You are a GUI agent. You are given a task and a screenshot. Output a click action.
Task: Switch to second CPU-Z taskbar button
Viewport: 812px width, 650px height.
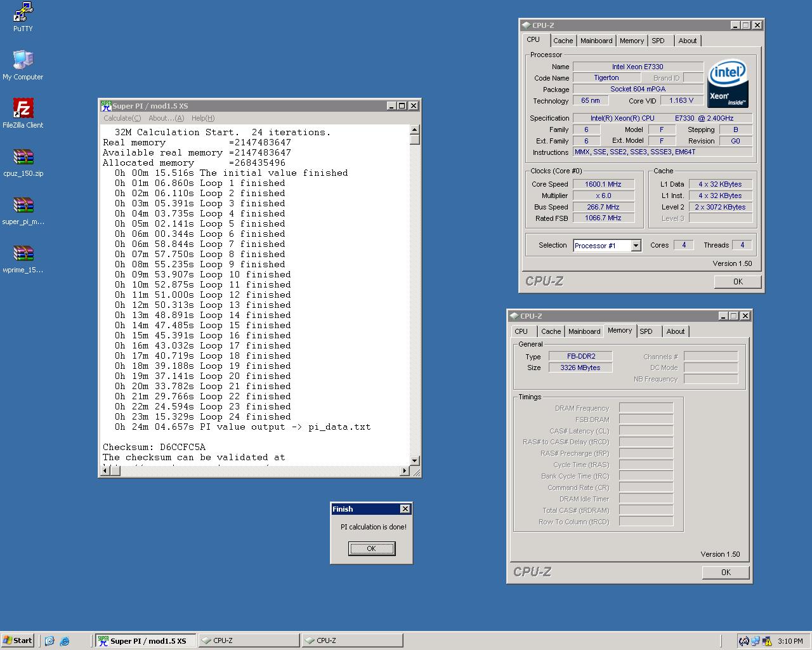352,640
